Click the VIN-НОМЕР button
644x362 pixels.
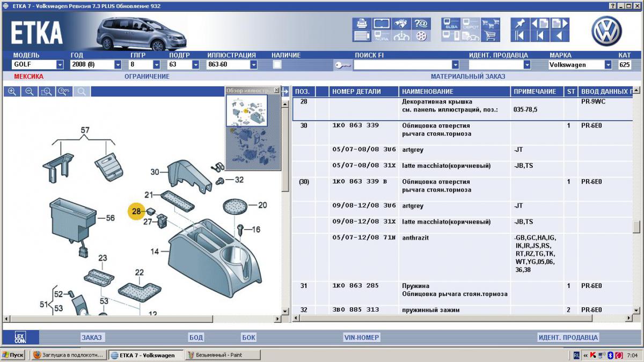tap(361, 337)
